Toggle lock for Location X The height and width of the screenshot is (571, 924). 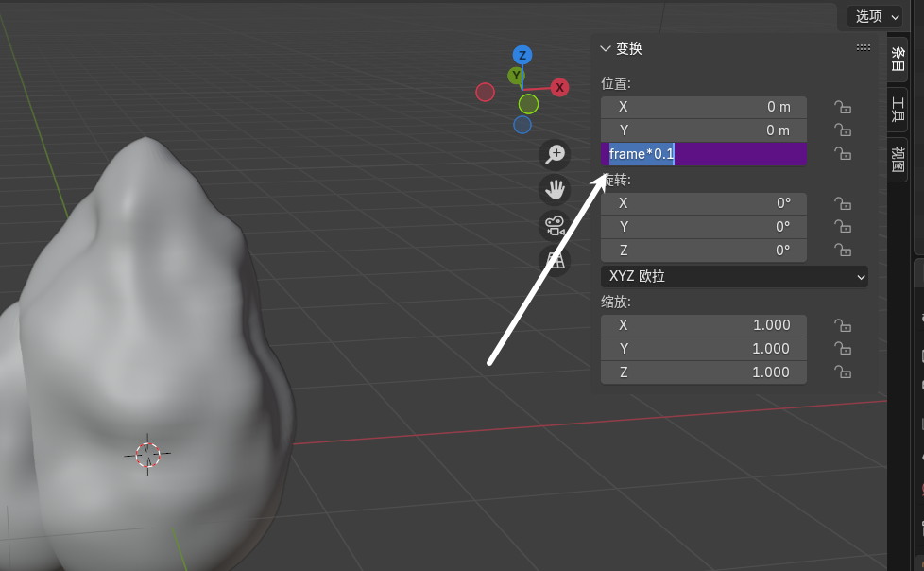(x=842, y=107)
